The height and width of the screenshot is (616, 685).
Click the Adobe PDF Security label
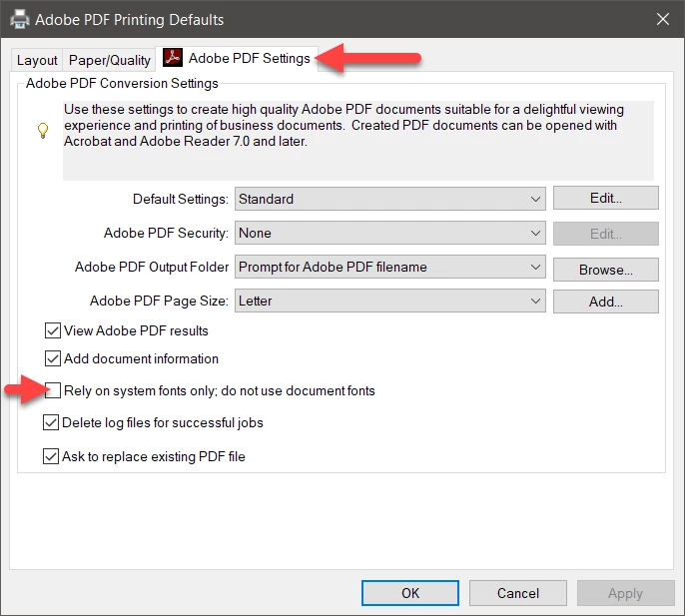click(166, 233)
